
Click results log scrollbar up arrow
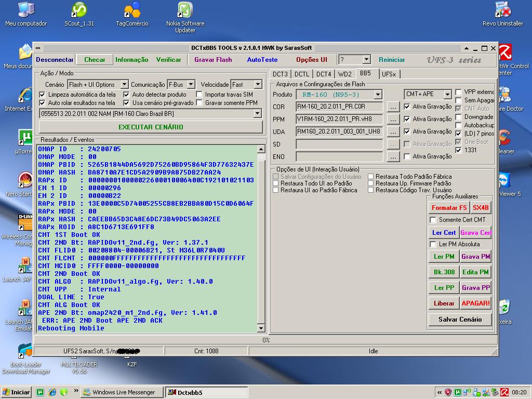pos(261,149)
